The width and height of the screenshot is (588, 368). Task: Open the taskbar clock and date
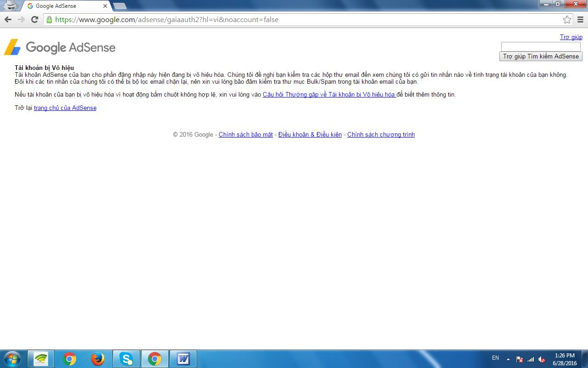tap(565, 359)
